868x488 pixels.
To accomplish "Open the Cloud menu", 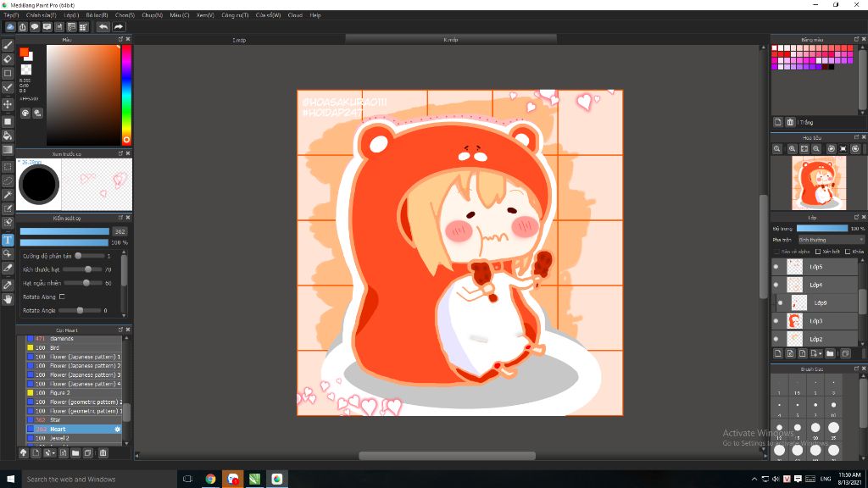I will (295, 15).
